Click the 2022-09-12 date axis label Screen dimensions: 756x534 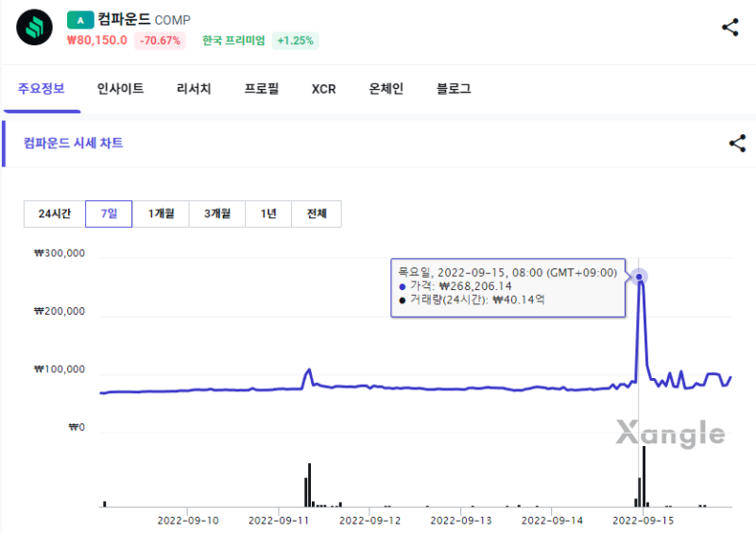[369, 521]
